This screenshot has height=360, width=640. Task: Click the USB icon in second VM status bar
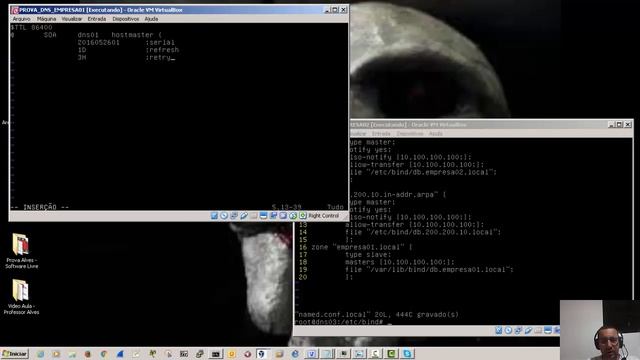pyautogui.click(x=528, y=330)
